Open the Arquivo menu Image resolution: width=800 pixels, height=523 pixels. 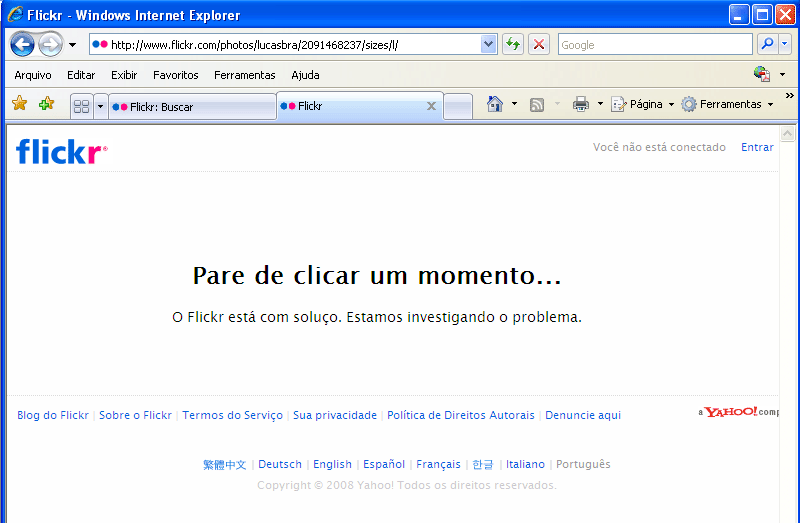point(33,75)
